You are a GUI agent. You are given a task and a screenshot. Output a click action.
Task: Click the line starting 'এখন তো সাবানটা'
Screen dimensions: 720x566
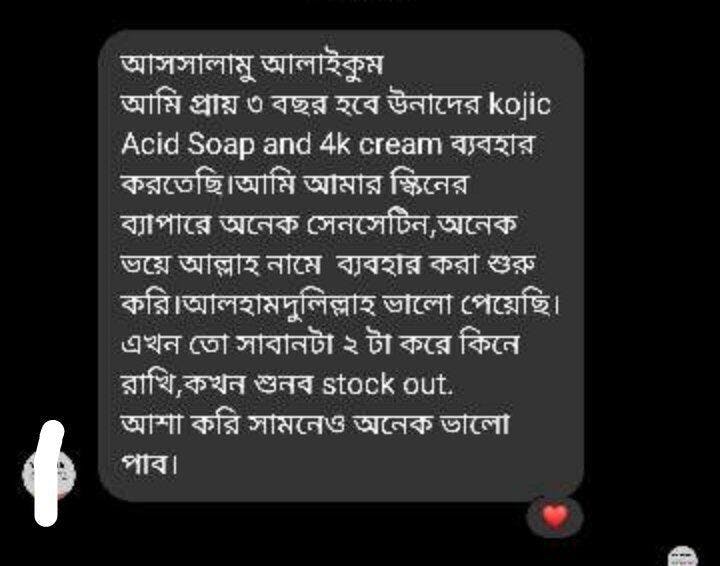(320, 345)
